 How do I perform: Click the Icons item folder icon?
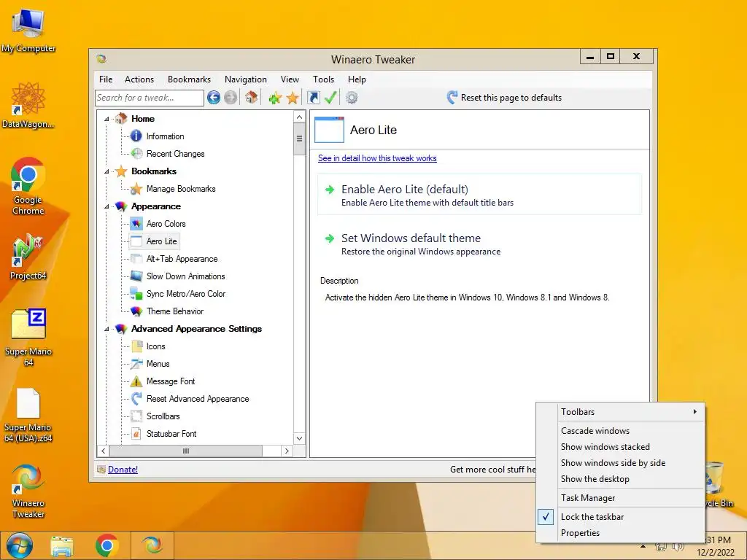tap(136, 346)
